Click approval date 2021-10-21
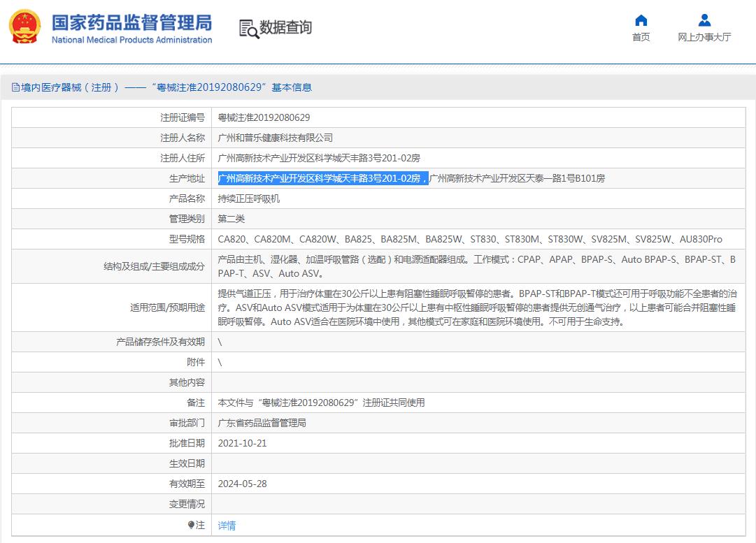 tap(242, 443)
